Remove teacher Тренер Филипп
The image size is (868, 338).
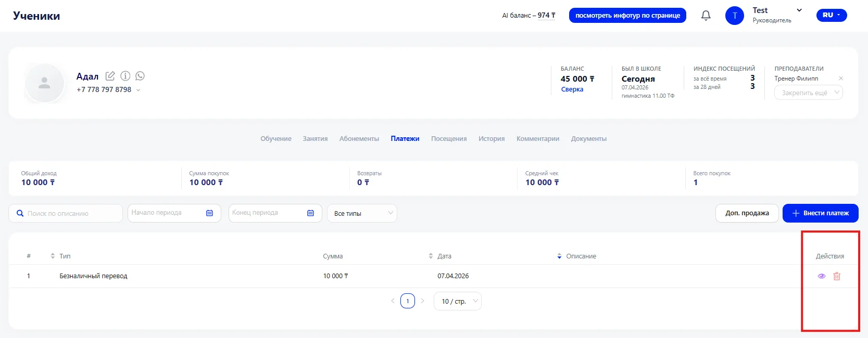pyautogui.click(x=840, y=79)
